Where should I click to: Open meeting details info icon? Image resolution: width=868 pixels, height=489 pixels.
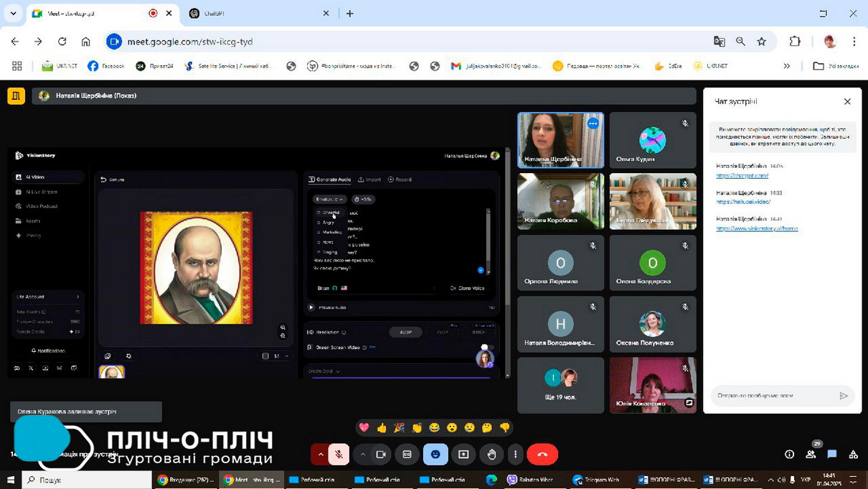coord(790,455)
